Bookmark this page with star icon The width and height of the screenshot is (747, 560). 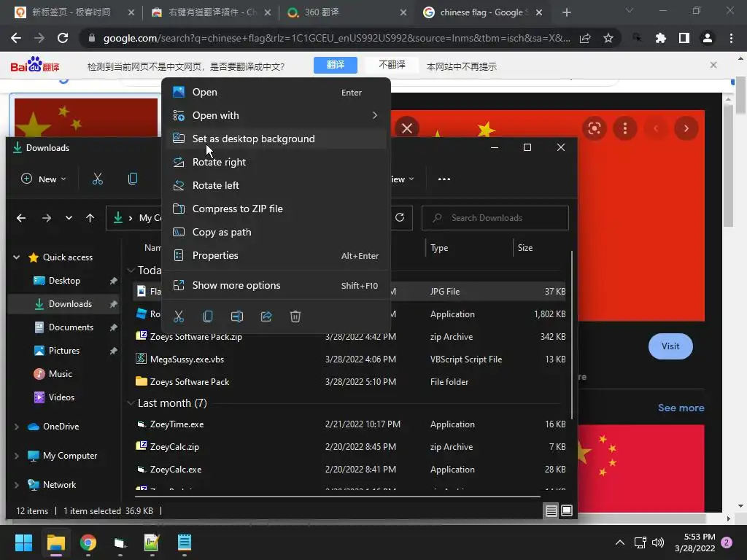608,38
